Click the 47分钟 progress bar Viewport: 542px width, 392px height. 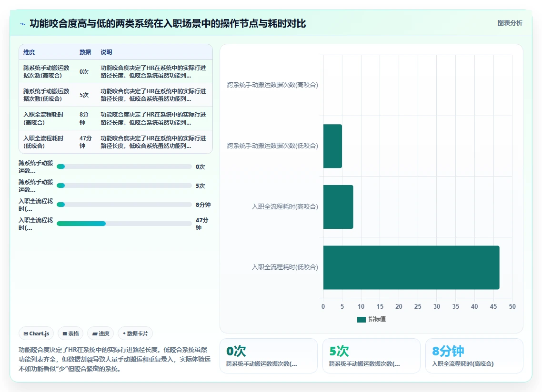tap(124, 224)
